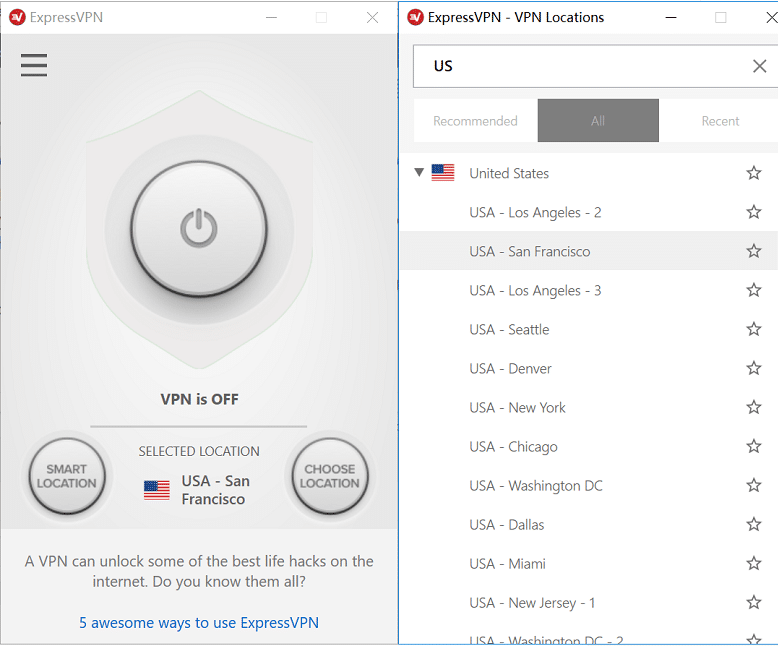Select USA - Seattle
The width and height of the screenshot is (778, 646).
589,329
